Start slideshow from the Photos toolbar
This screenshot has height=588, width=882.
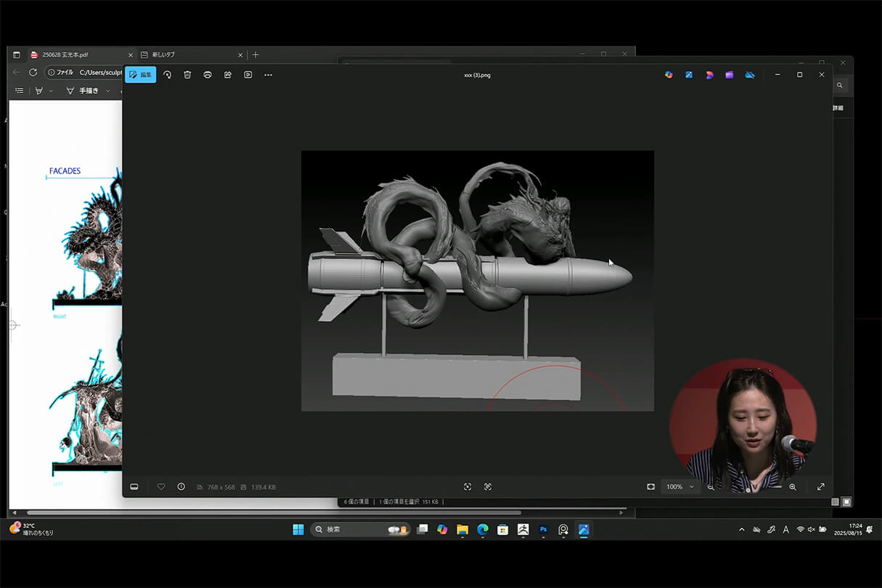[248, 75]
